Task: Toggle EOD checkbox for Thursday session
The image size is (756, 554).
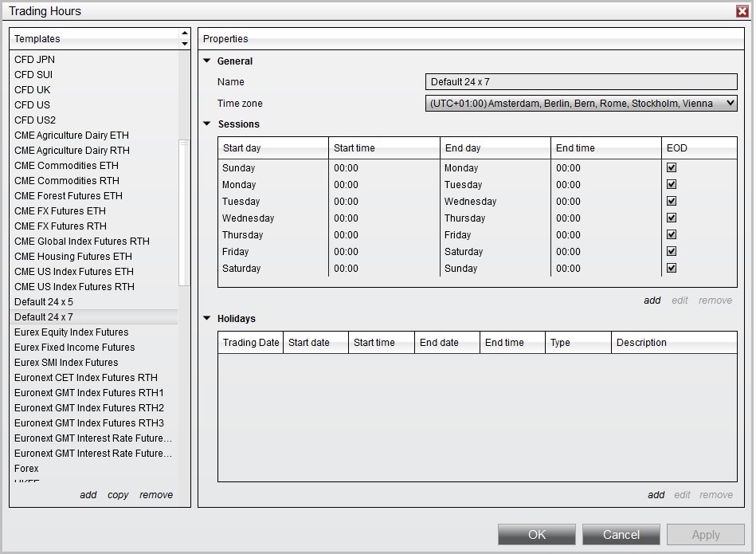Action: (x=671, y=234)
